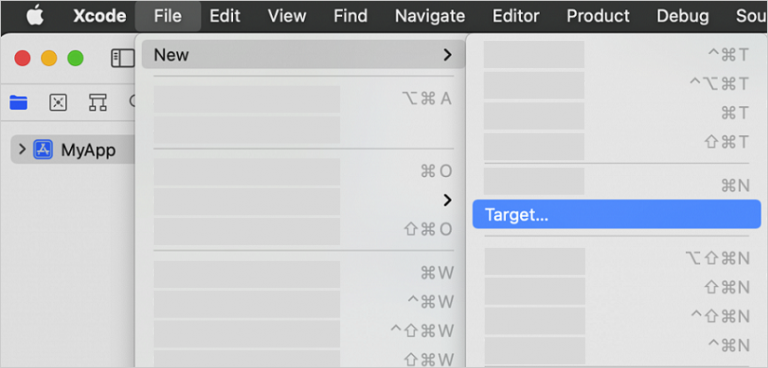
Task: Expand the submenu arrow below ⌘O item
Action: tap(447, 200)
